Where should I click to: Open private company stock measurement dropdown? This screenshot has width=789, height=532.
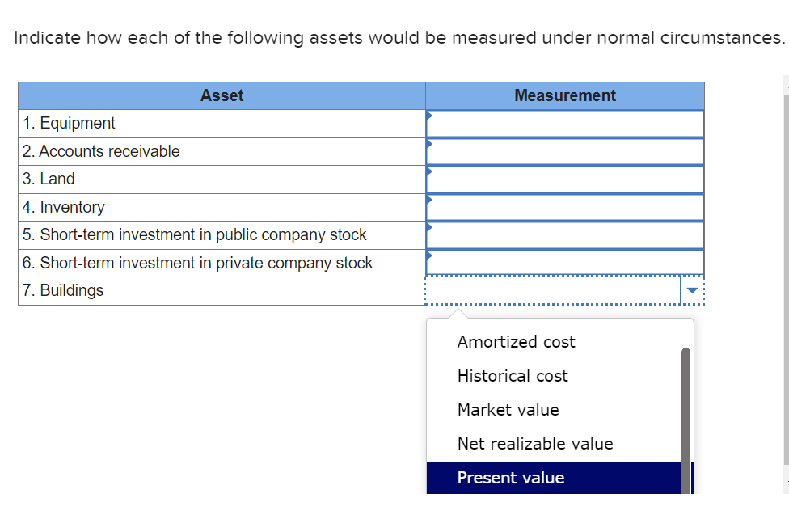click(x=564, y=263)
